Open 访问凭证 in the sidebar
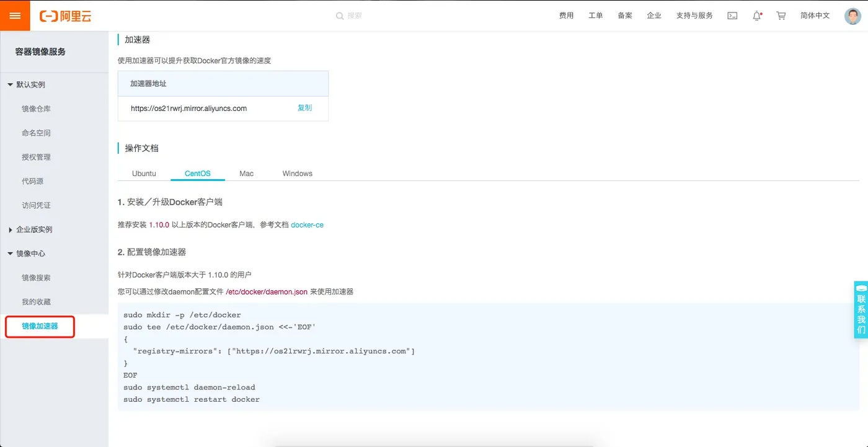This screenshot has width=868, height=447. [36, 206]
